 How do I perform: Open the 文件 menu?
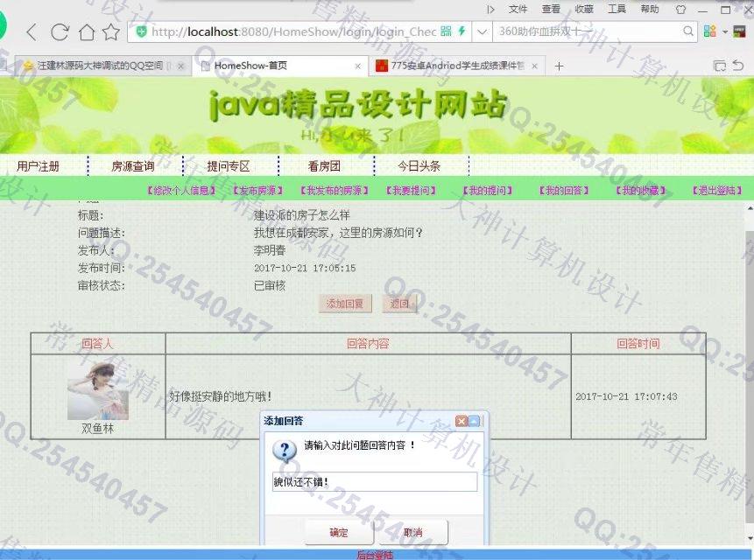click(518, 9)
